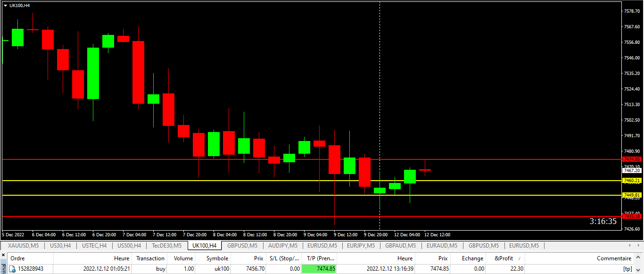Sort by the Ordre column header
Screen dimensions: 644x274
click(17, 258)
